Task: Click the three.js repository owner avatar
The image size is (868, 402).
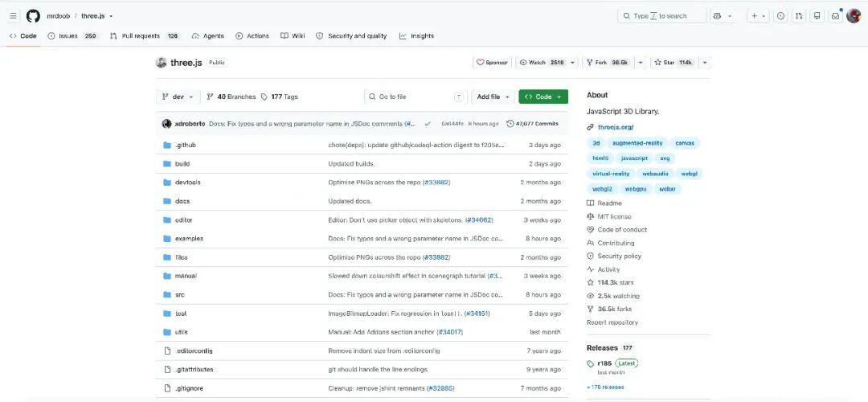Action: point(161,63)
